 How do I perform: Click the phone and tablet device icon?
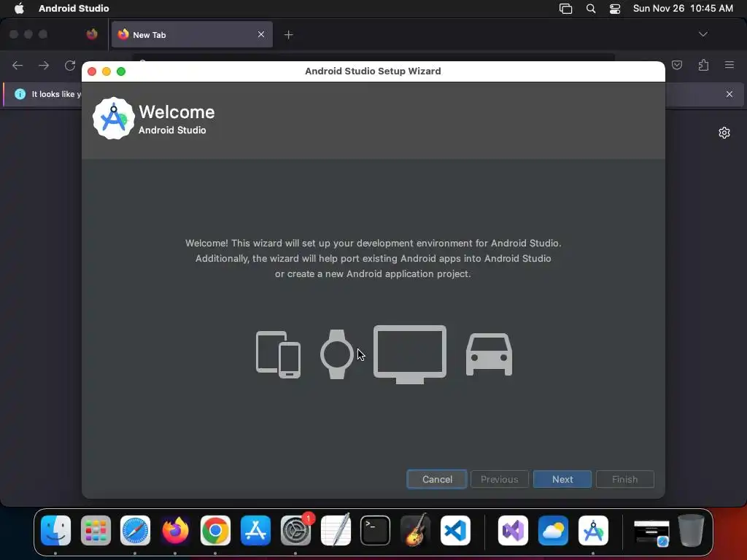point(278,354)
